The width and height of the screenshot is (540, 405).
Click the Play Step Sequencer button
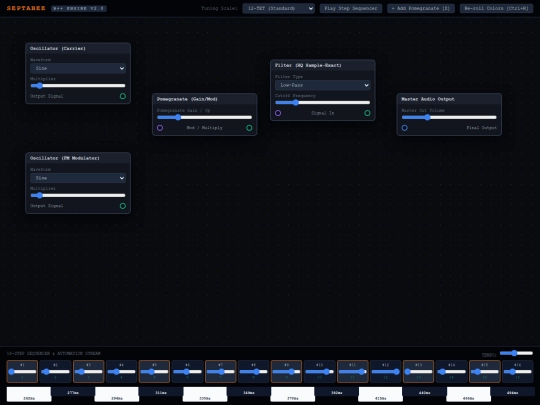pyautogui.click(x=351, y=8)
